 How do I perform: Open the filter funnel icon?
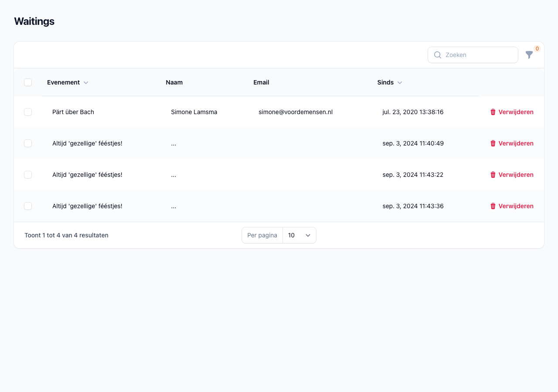tap(529, 55)
